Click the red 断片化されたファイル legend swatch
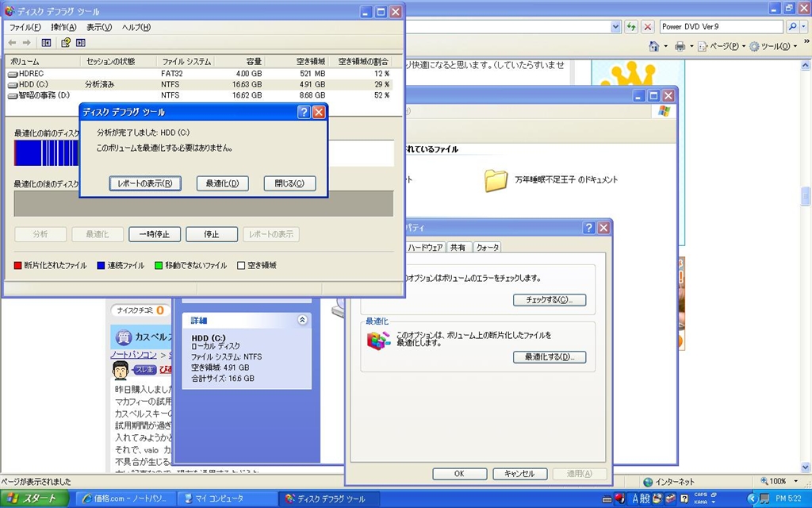 pyautogui.click(x=17, y=265)
